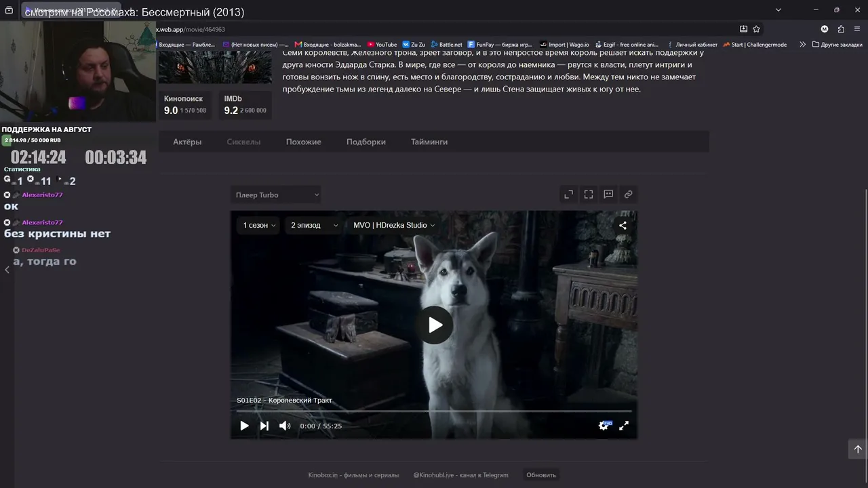Image resolution: width=868 pixels, height=488 pixels.
Task: Click the browser address bar URL
Action: (191, 29)
